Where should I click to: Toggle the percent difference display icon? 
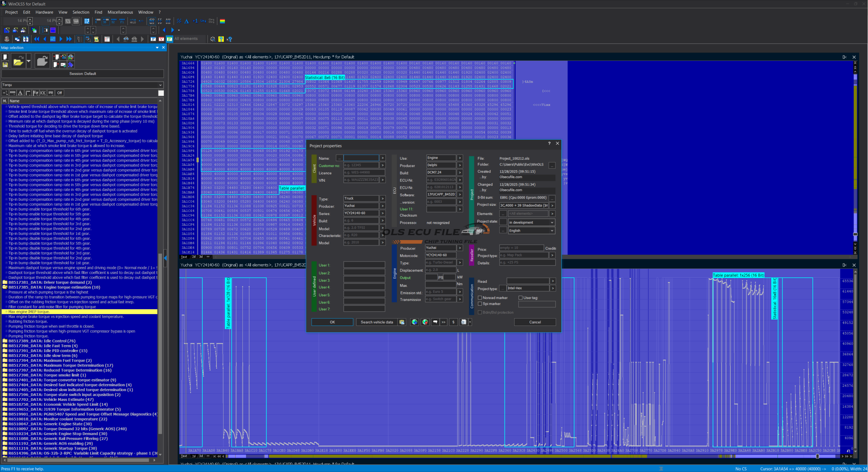(179, 21)
